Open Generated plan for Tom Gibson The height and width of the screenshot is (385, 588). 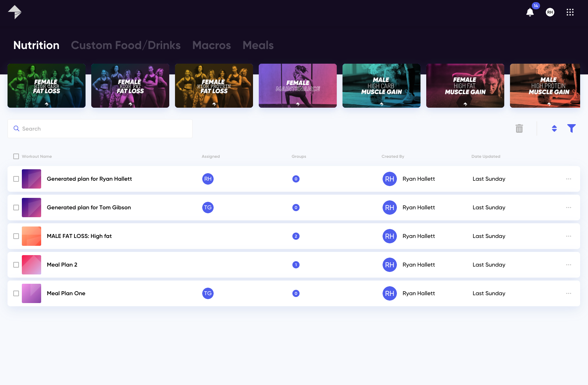point(89,208)
